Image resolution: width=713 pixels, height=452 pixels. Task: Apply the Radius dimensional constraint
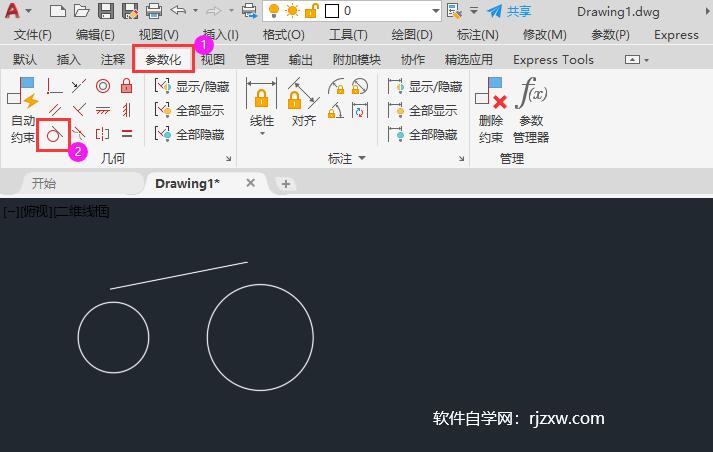(x=336, y=86)
